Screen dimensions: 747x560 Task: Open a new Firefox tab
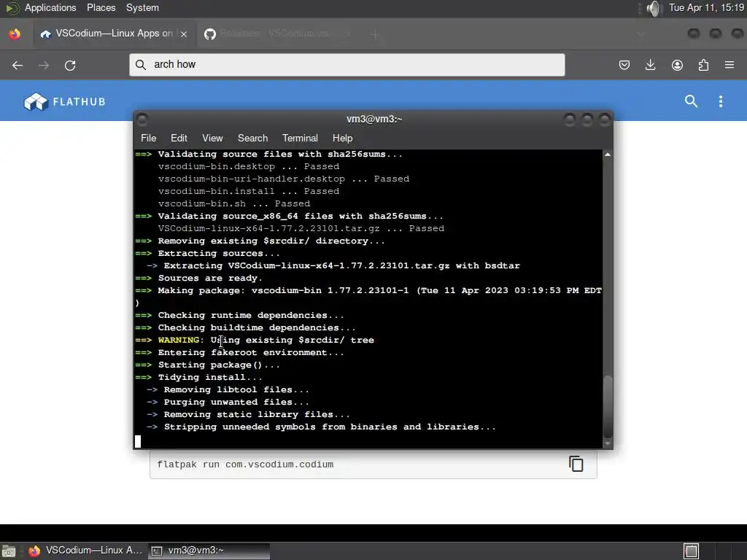(376, 34)
